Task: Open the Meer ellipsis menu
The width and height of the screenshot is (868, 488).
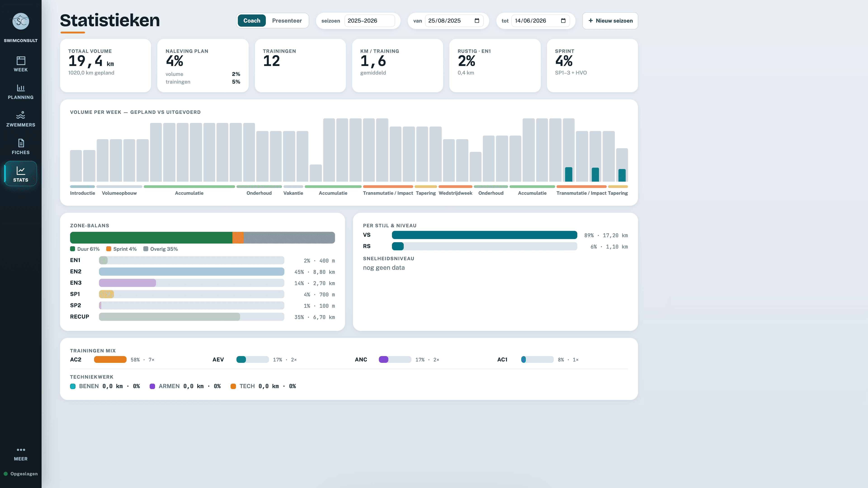Action: tap(21, 450)
